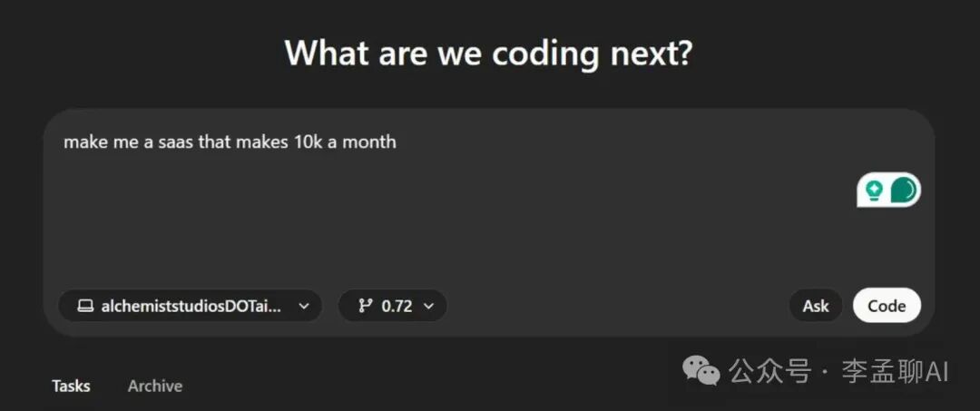Click the green lightbulb extension icon
The image size is (980, 411).
click(874, 190)
